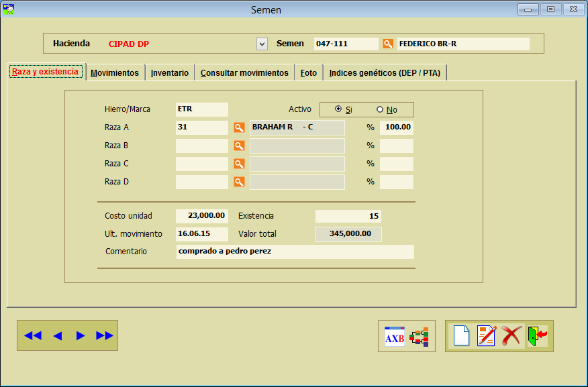Open the Indices genéticos (DEP / PTA) tab
Image resolution: width=588 pixels, height=387 pixels.
[x=385, y=72]
